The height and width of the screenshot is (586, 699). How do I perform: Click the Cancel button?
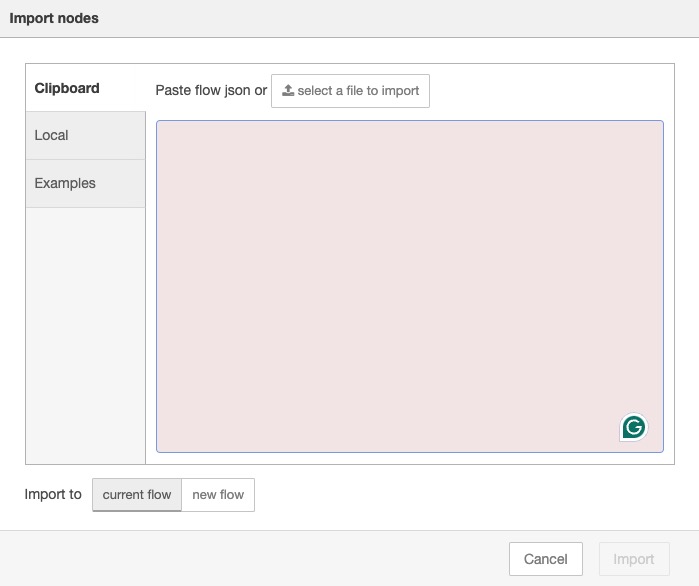(x=546, y=559)
